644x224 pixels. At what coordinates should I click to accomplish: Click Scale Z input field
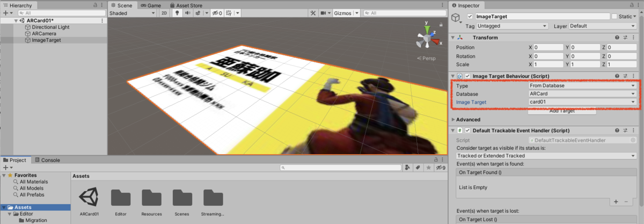622,64
